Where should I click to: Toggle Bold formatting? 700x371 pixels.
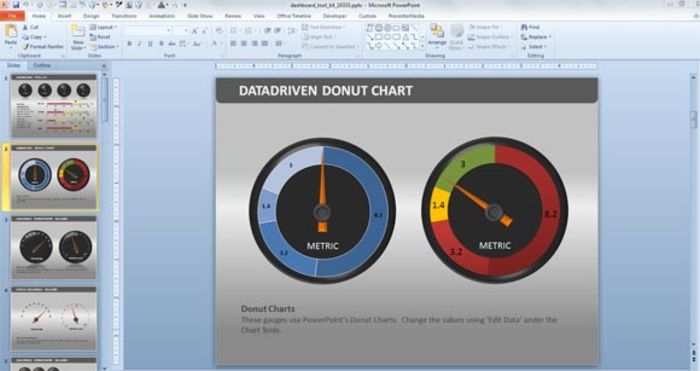pyautogui.click(x=129, y=44)
